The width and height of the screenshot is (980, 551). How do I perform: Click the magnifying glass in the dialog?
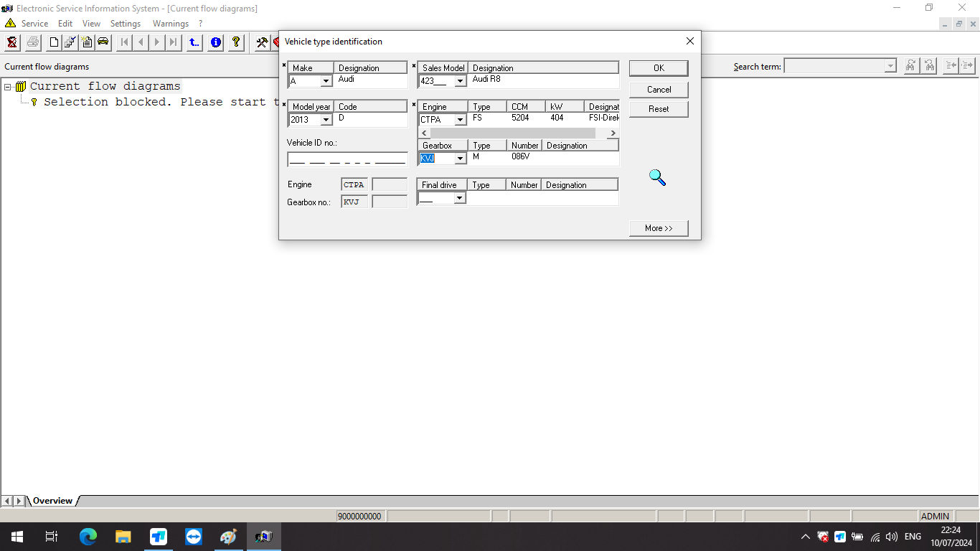pos(657,177)
